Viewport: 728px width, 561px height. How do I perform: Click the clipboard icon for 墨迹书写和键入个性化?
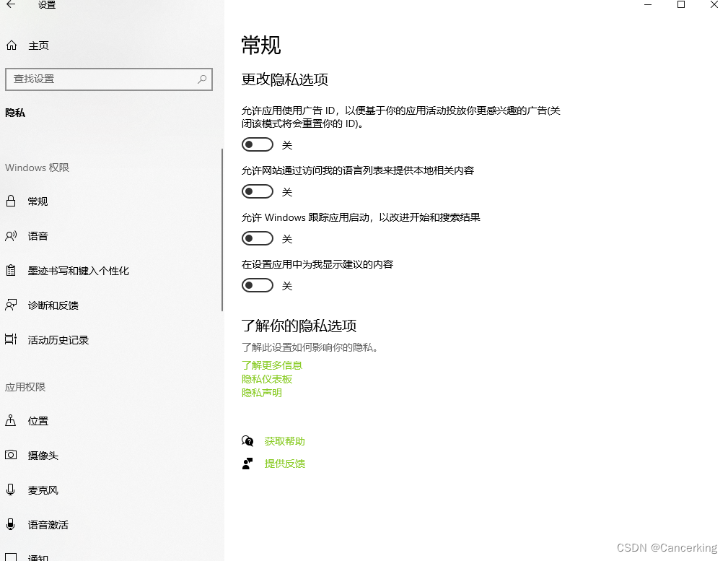[x=11, y=271]
